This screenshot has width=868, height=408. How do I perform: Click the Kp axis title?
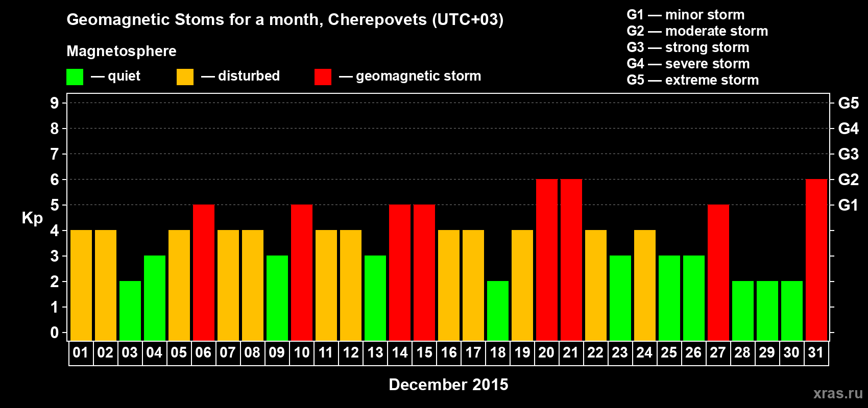coord(32,218)
